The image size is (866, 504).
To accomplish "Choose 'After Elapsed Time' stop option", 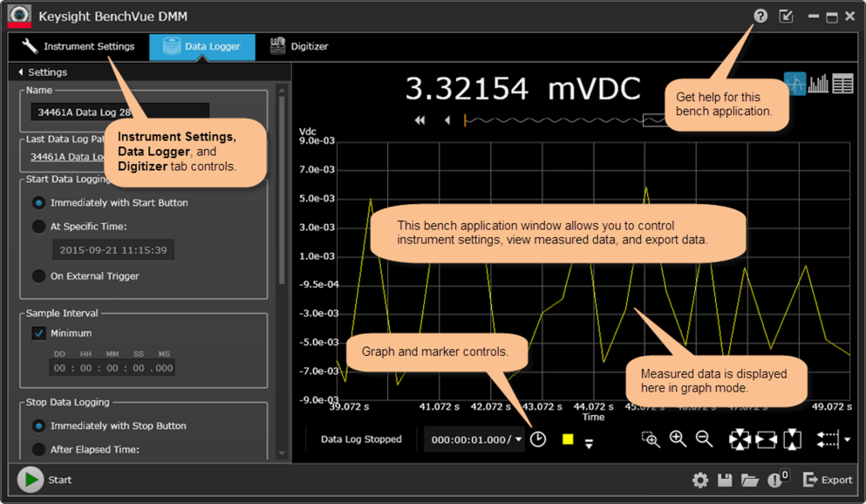I will 39,450.
